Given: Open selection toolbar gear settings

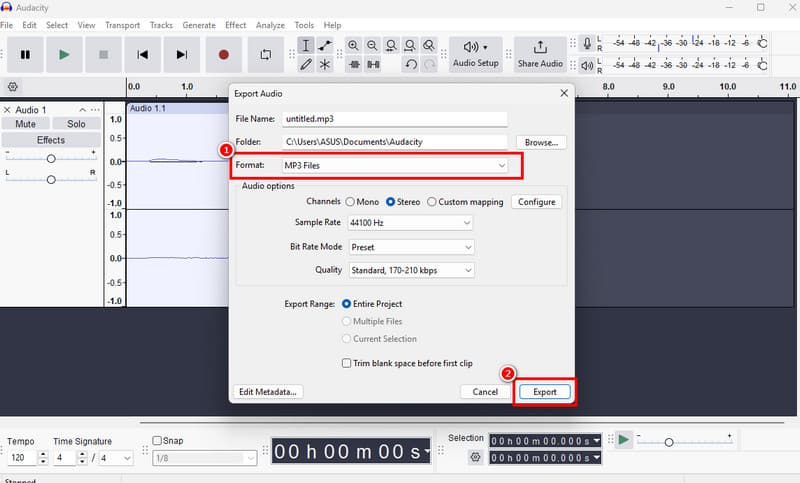Looking at the screenshot, I should pyautogui.click(x=476, y=457).
